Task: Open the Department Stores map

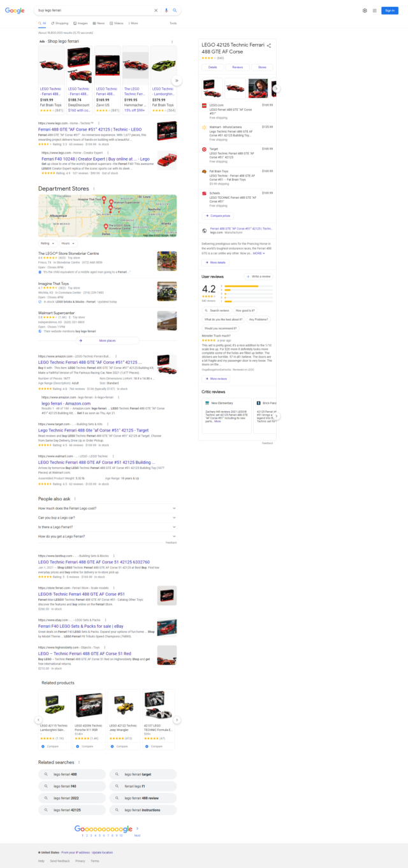Action: pos(107,216)
